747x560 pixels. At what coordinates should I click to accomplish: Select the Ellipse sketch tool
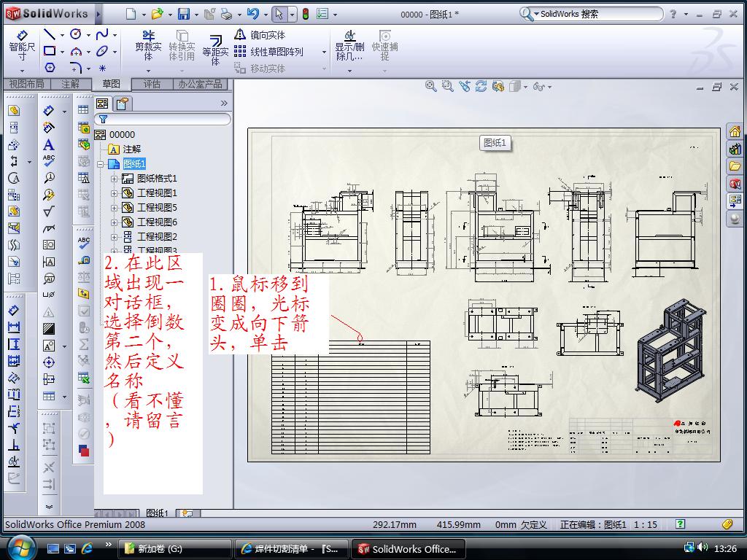[x=102, y=50]
